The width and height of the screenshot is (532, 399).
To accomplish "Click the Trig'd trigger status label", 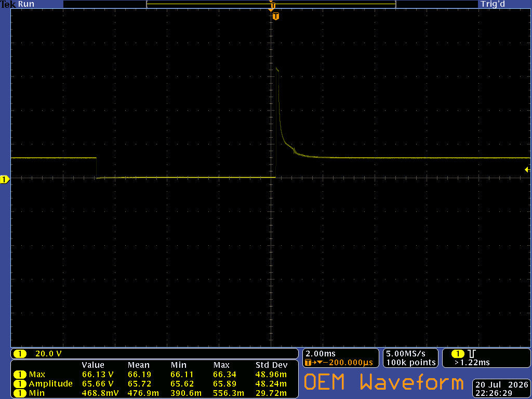I will 493,4.
